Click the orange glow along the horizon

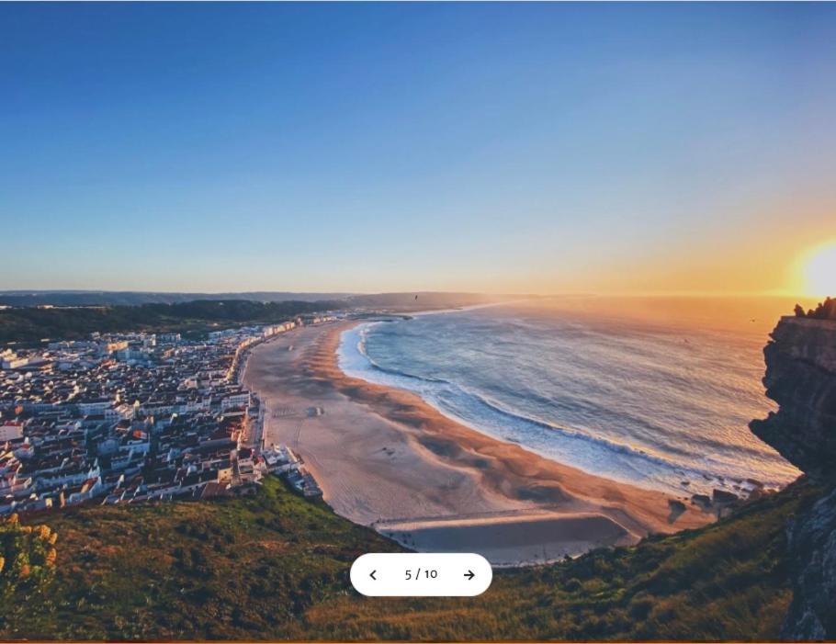639,277
